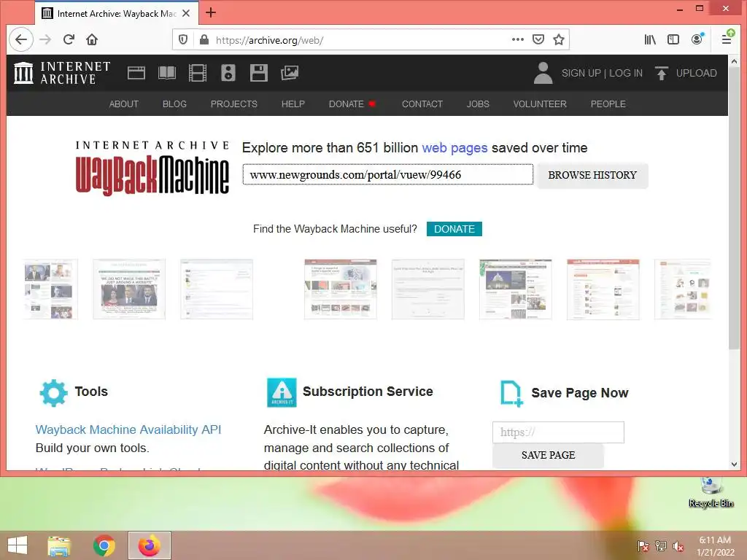Click Wayback Machine Availability API link
Viewport: 747px width, 560px height.
(x=128, y=429)
